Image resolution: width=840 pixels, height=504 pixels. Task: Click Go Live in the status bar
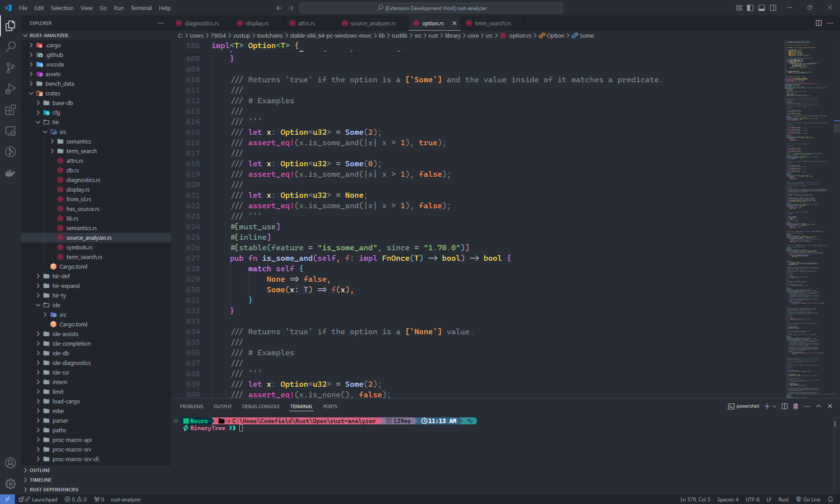pyautogui.click(x=808, y=499)
